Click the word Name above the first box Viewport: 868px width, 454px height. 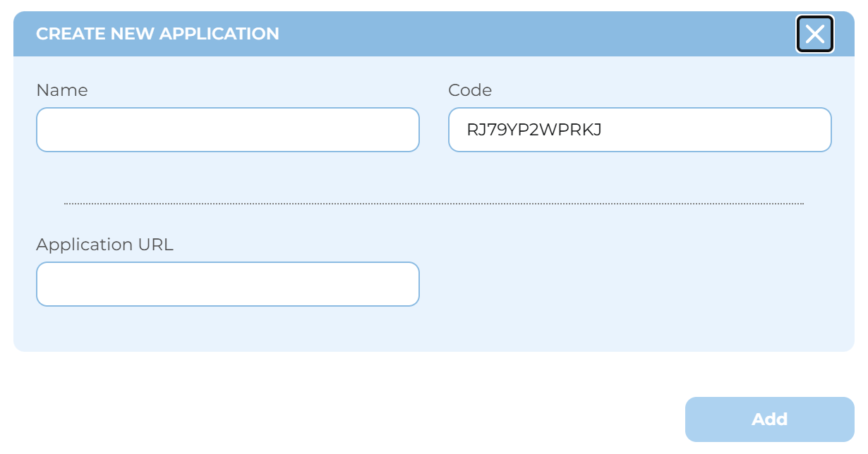pyautogui.click(x=62, y=90)
